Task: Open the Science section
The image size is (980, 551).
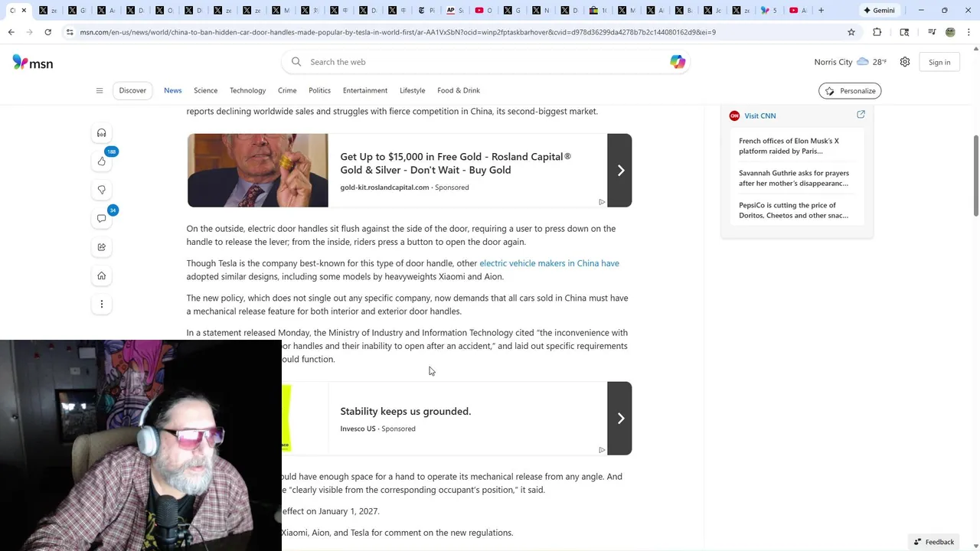Action: (205, 90)
